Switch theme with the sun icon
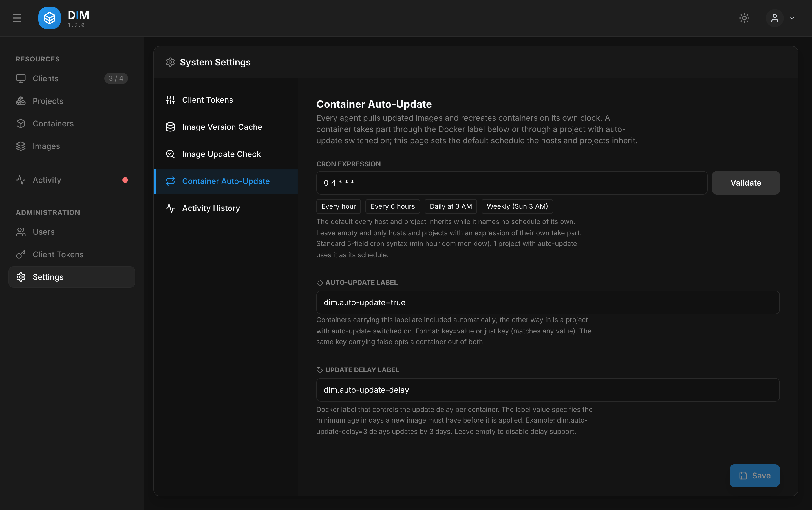The height and width of the screenshot is (510, 812). tap(744, 18)
